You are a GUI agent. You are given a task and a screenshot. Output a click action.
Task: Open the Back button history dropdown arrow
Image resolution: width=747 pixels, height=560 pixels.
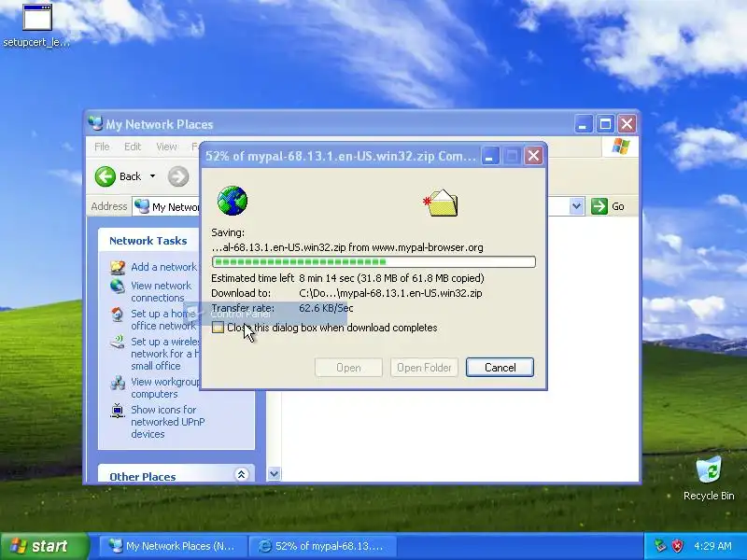coord(152,176)
